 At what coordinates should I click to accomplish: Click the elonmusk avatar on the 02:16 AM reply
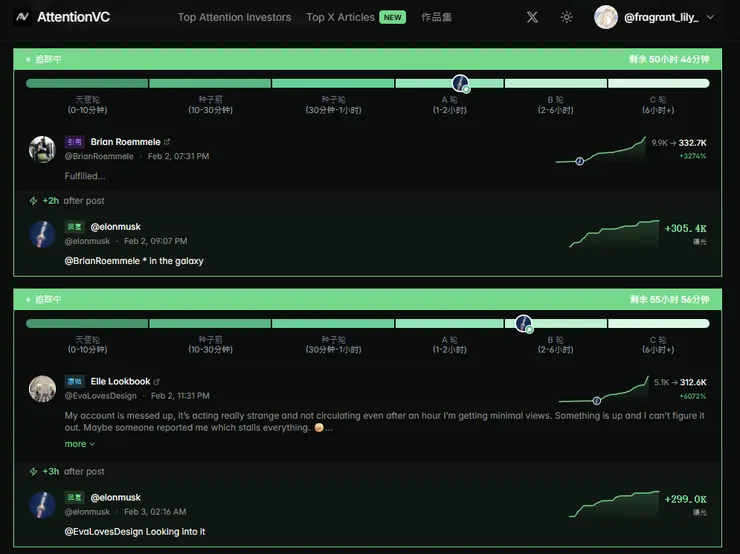[42, 504]
